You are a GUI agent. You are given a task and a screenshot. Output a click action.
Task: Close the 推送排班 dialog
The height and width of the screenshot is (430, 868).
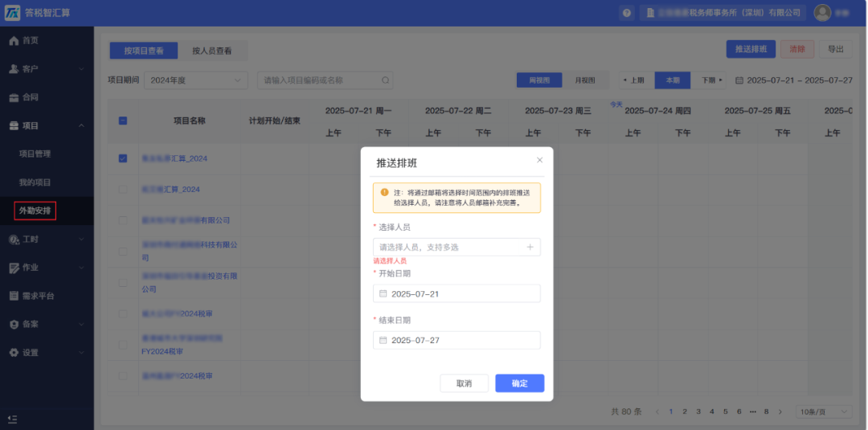click(x=540, y=160)
